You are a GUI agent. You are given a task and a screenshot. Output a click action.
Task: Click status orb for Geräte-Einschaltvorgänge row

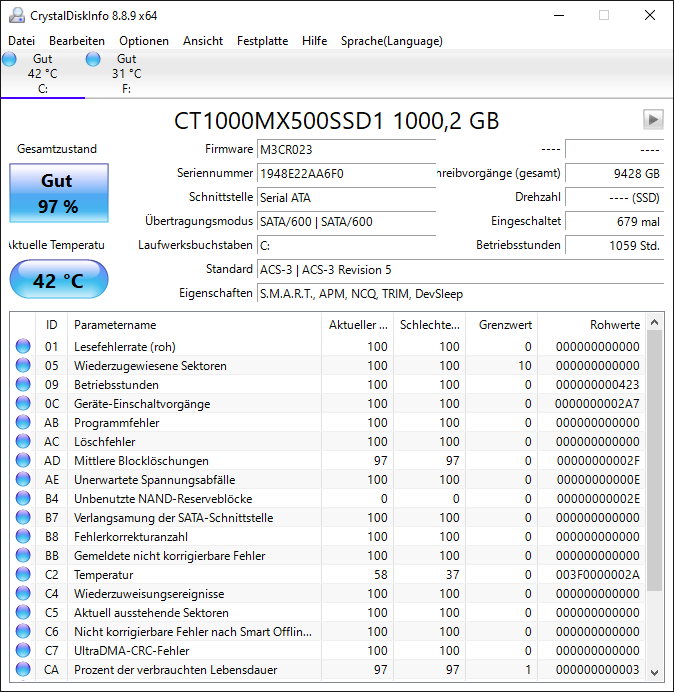23,403
